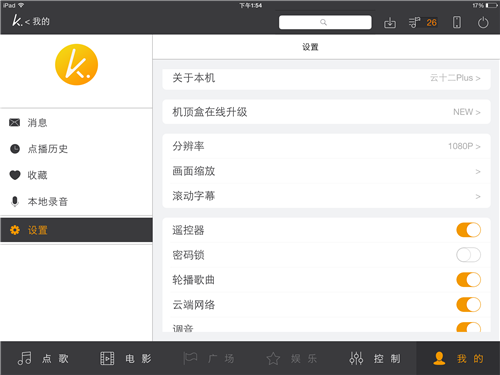
Task: Click the 遥控器 label
Action: coord(188,230)
